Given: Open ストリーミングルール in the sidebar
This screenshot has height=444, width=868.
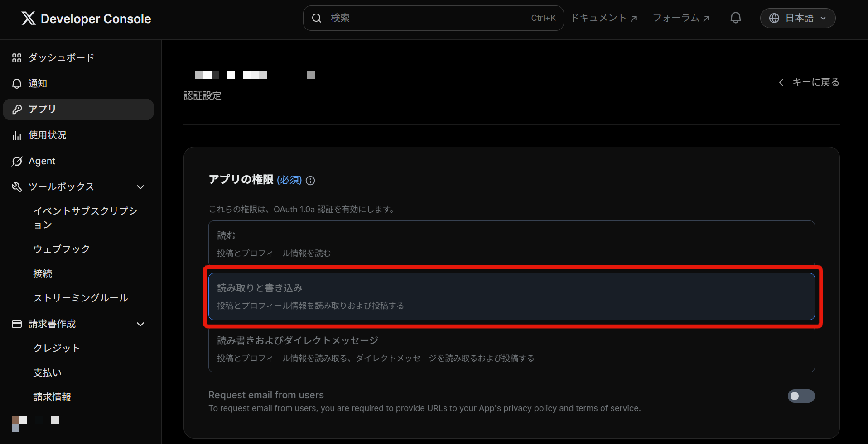Looking at the screenshot, I should 81,298.
